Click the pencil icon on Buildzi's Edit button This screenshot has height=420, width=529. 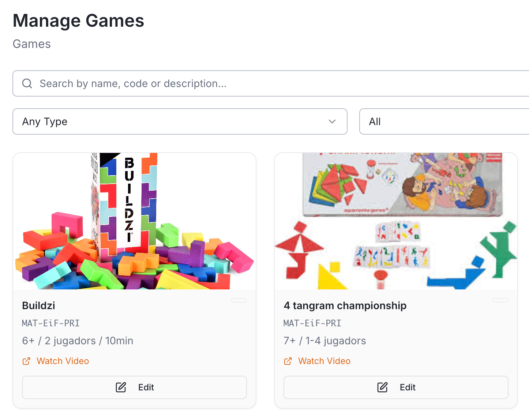click(x=121, y=387)
